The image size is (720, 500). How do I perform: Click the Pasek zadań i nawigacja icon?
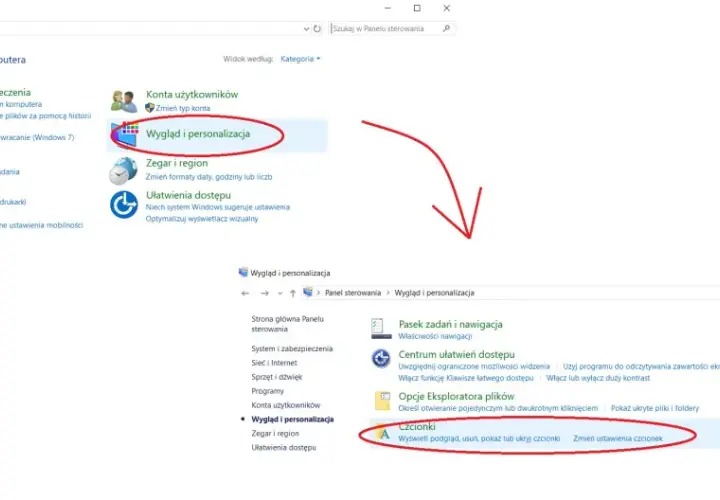point(381,329)
